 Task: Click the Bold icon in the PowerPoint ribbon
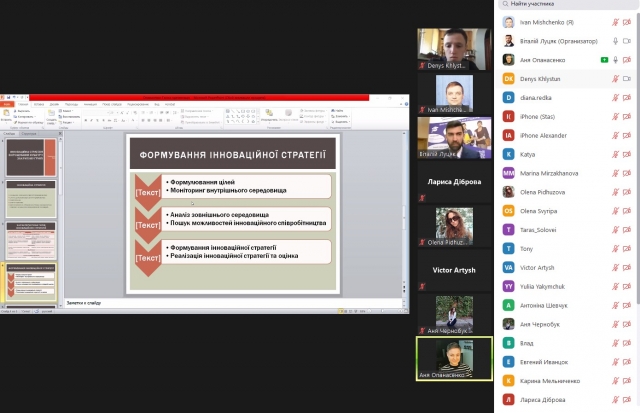coord(86,120)
